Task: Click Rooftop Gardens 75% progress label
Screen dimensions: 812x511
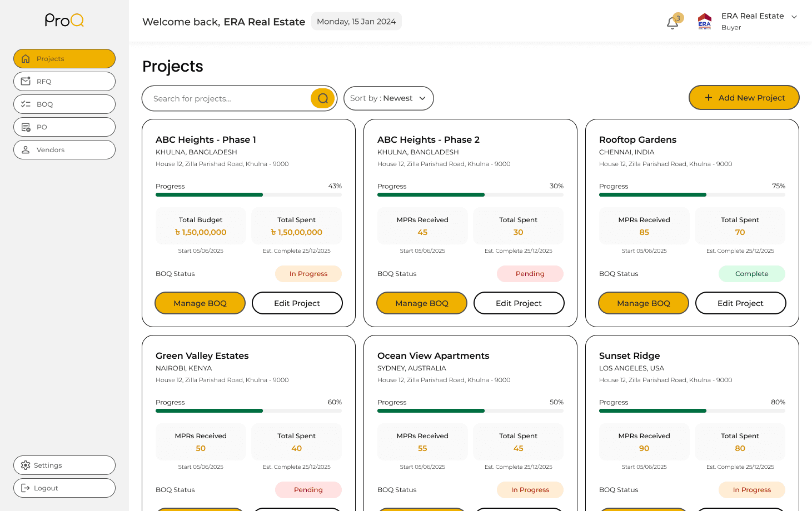Action: tap(779, 186)
